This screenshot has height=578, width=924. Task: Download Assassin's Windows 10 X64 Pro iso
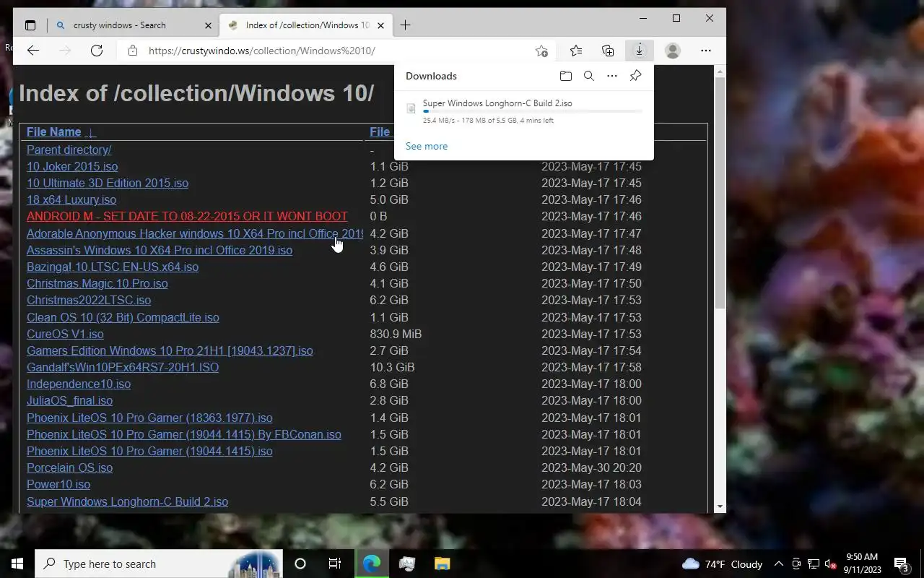point(160,250)
